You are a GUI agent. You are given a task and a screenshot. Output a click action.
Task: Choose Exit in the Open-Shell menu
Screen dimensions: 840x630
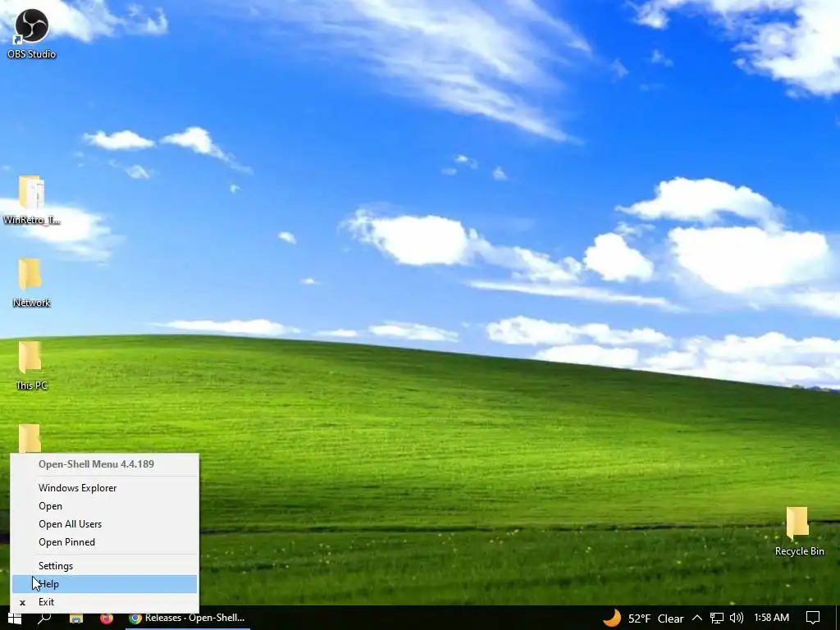tap(105, 602)
